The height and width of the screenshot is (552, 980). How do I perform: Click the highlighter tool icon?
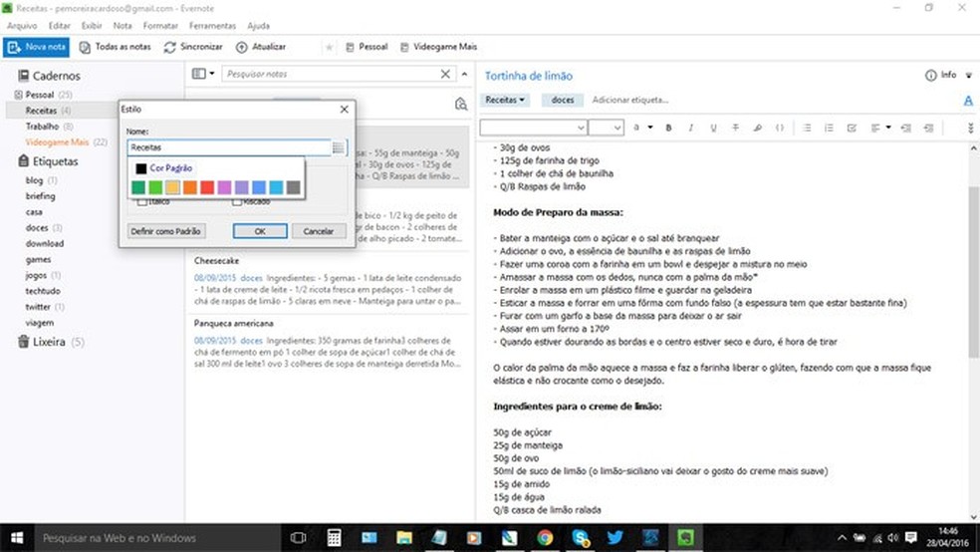coord(758,128)
